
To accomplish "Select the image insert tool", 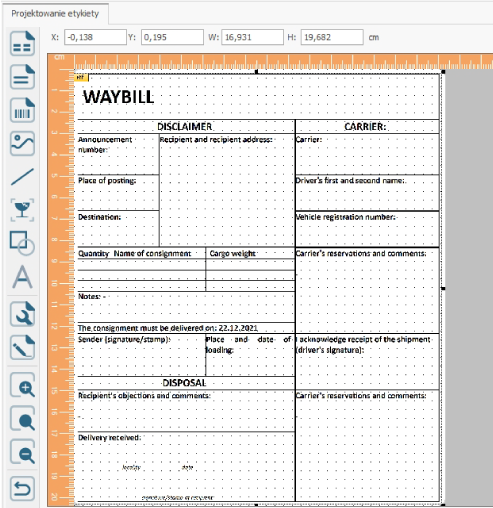I will pyautogui.click(x=22, y=144).
